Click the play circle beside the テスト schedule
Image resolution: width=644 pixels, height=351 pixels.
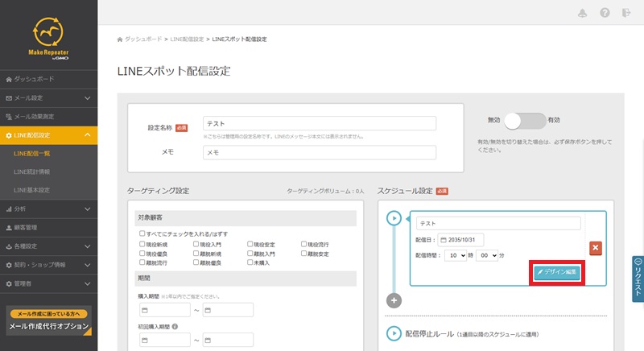(394, 218)
